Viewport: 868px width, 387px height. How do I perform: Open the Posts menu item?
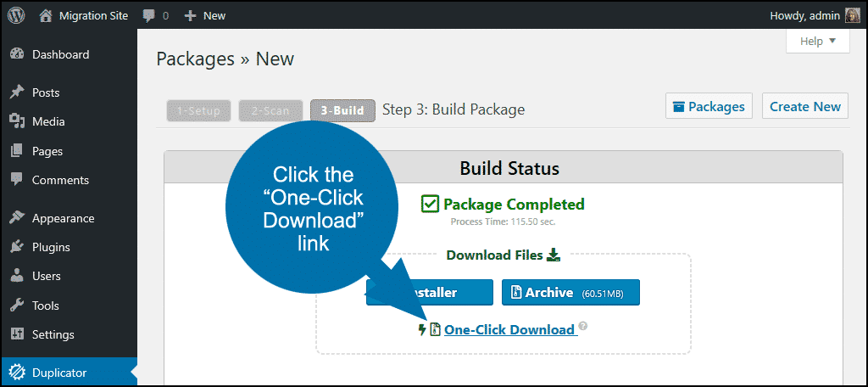(x=45, y=93)
